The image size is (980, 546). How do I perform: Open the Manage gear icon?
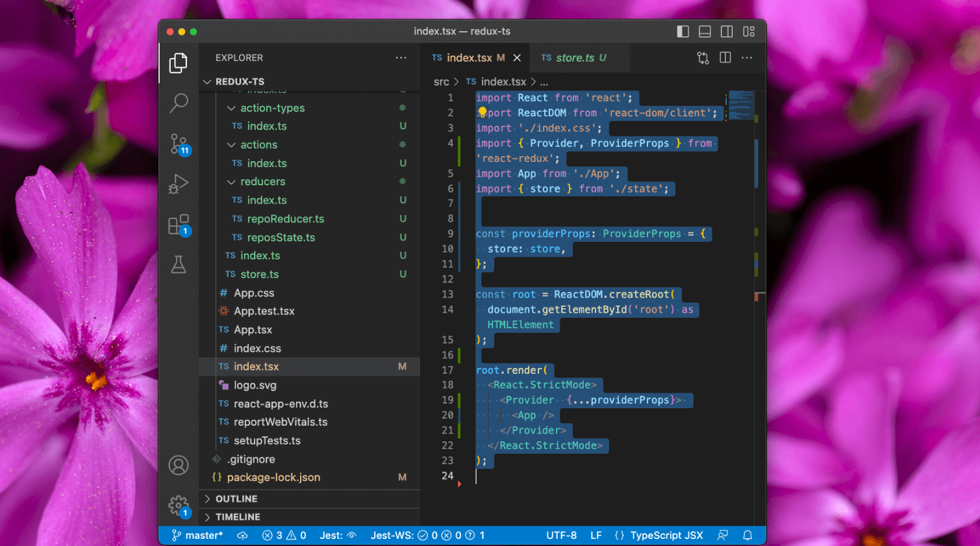tap(179, 506)
